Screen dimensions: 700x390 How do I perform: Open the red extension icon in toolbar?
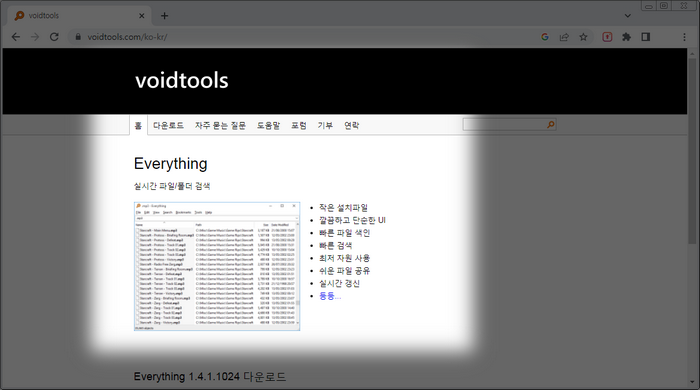point(607,37)
